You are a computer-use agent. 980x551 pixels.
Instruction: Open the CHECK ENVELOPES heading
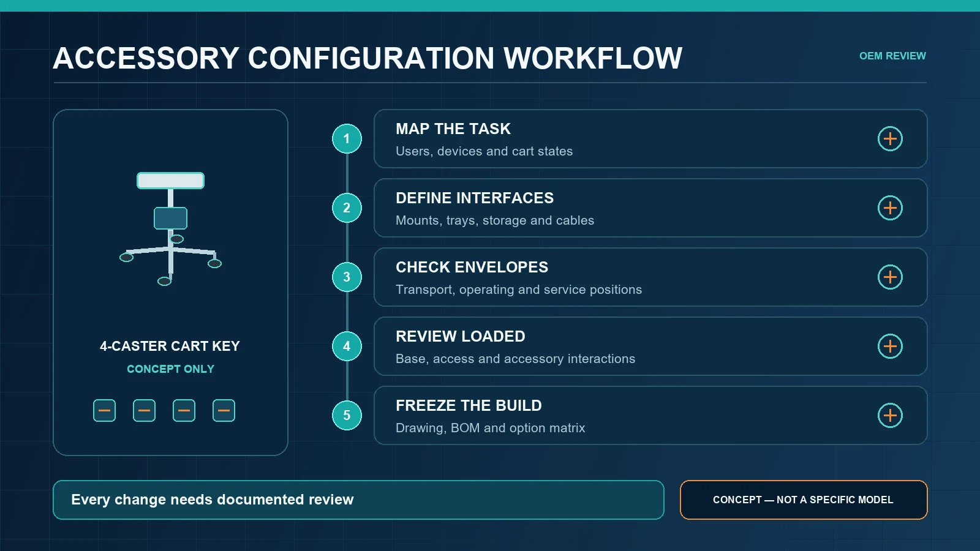point(472,268)
